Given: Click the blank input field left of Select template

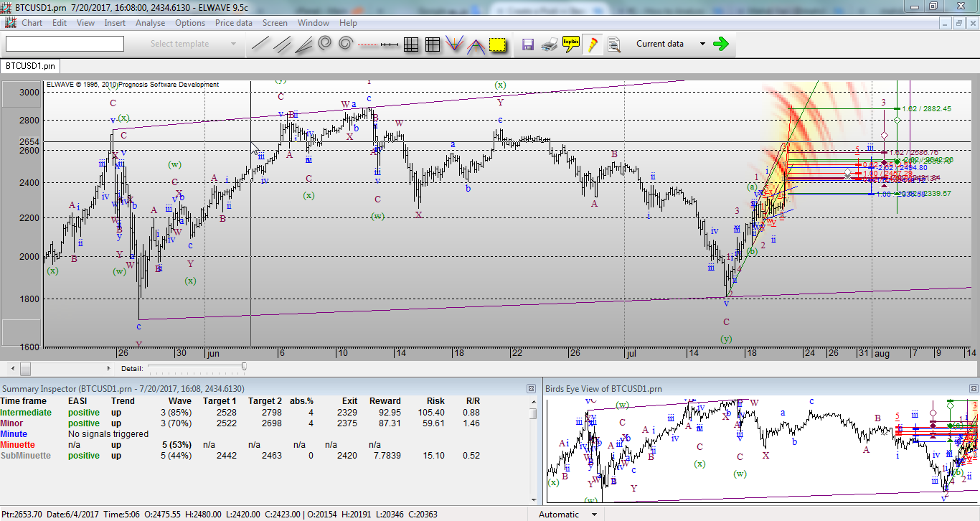Looking at the screenshot, I should tap(65, 44).
